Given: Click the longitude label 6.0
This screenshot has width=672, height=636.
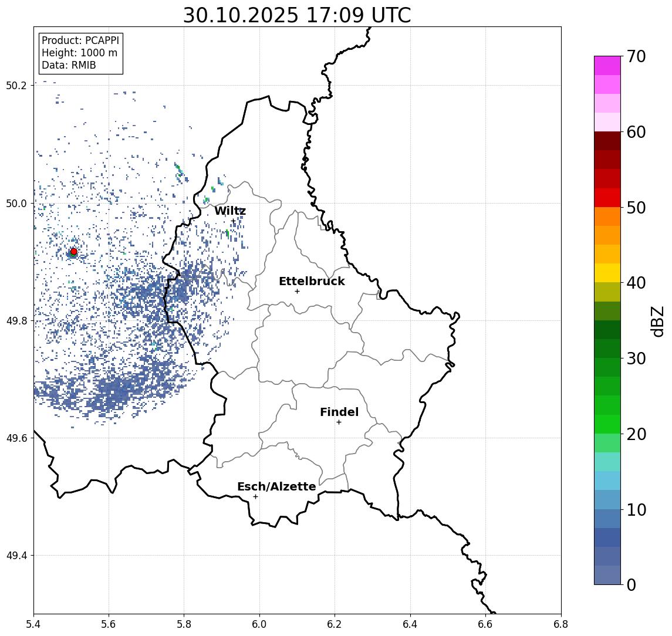Looking at the screenshot, I should click(x=260, y=624).
